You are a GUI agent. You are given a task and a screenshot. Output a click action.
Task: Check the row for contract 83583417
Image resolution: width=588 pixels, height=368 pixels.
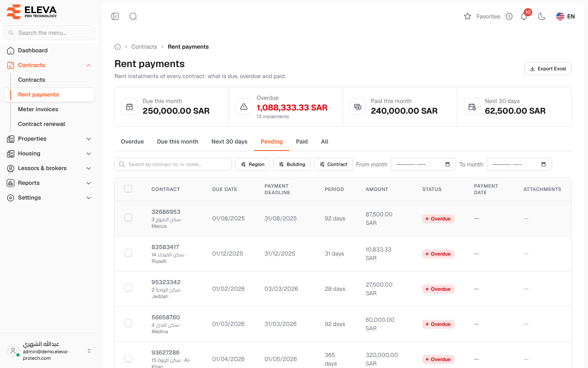[x=128, y=253]
